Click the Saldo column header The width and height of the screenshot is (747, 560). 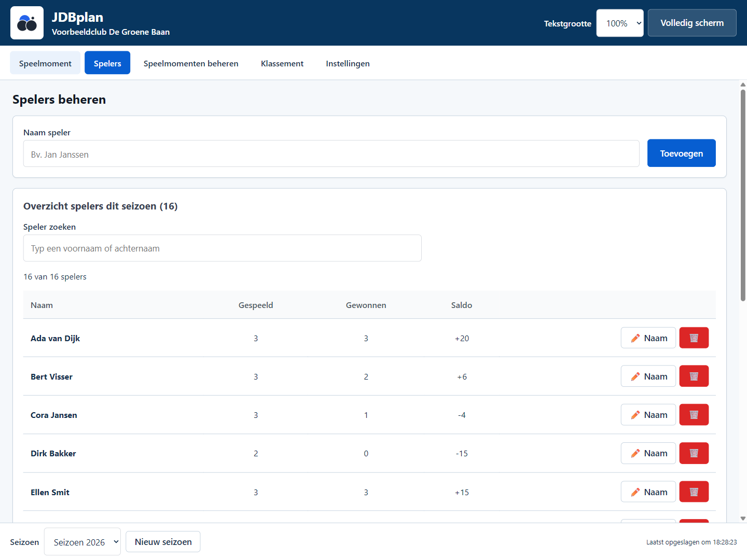(462, 305)
